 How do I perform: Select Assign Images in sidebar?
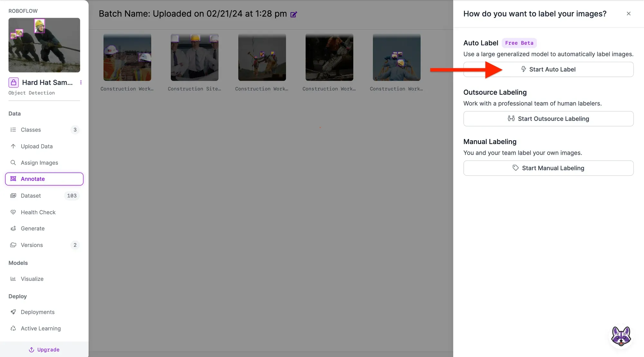click(39, 163)
